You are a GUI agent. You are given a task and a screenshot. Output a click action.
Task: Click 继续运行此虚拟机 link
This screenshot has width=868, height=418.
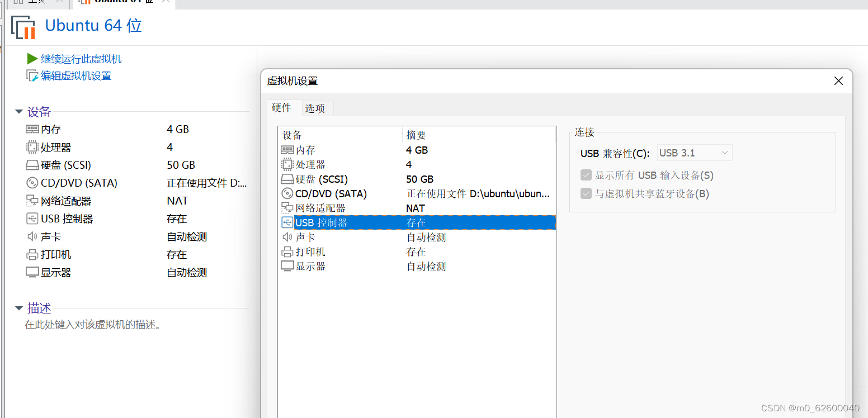coord(81,59)
